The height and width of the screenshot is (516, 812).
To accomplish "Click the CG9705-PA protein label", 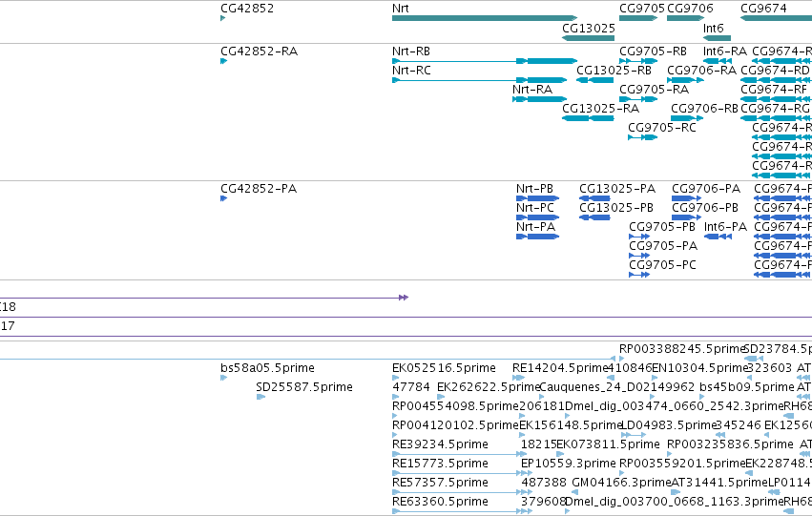I will click(x=663, y=246).
